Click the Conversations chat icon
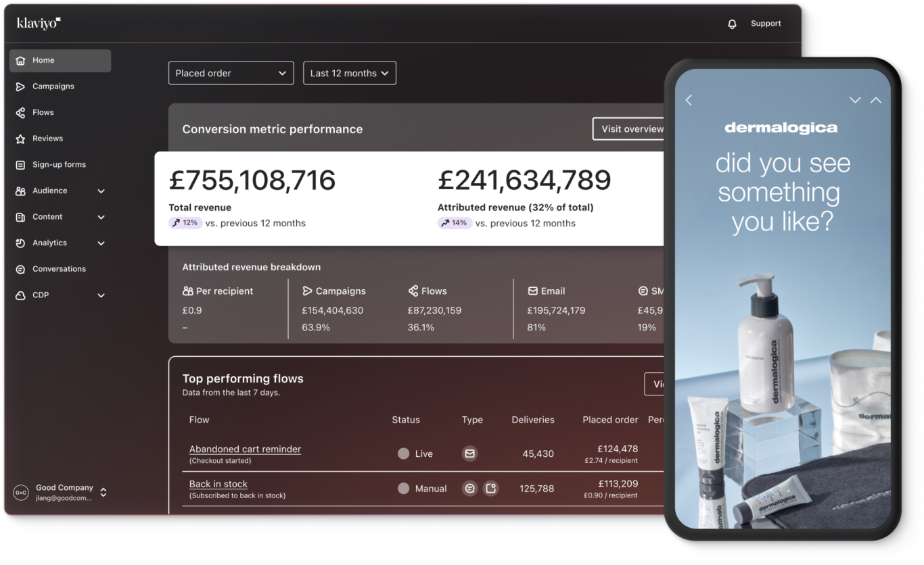Screen dimensions: 924x565 point(20,269)
